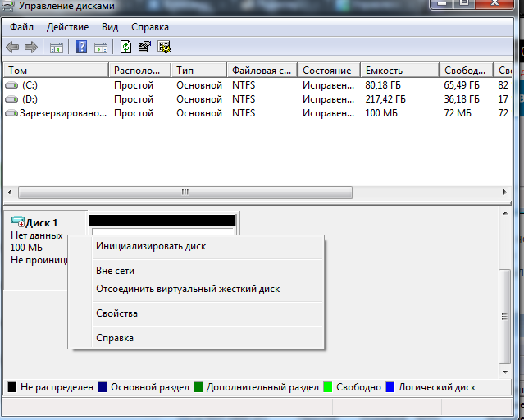Click the Refresh toolbar icon
This screenshot has width=524, height=420.
126,47
